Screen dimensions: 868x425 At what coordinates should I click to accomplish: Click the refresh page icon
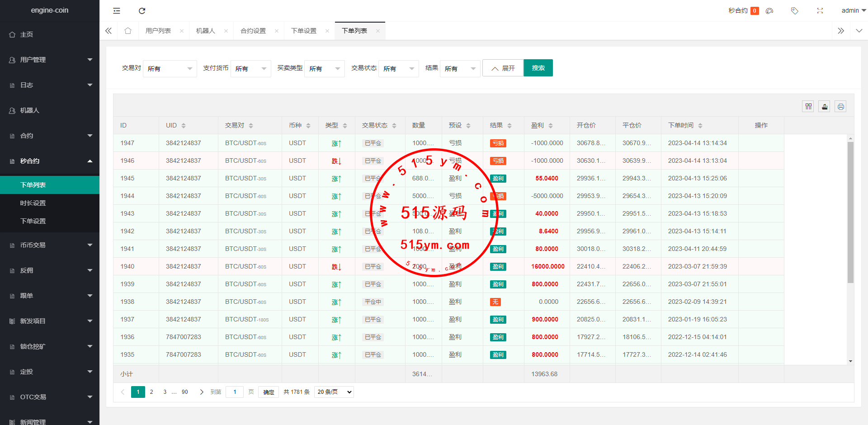142,11
